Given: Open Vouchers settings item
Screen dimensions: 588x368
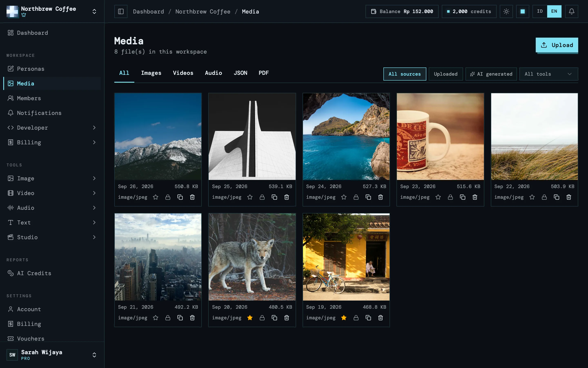Looking at the screenshot, I should [52, 338].
